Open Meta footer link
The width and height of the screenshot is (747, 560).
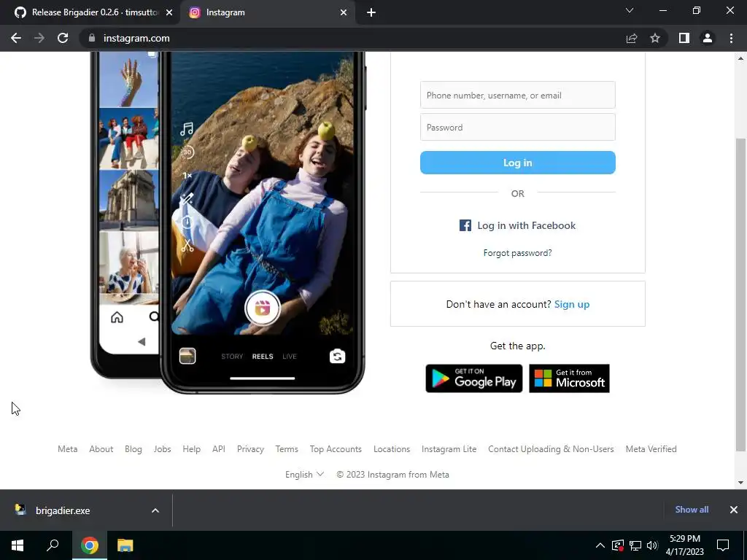pyautogui.click(x=68, y=449)
